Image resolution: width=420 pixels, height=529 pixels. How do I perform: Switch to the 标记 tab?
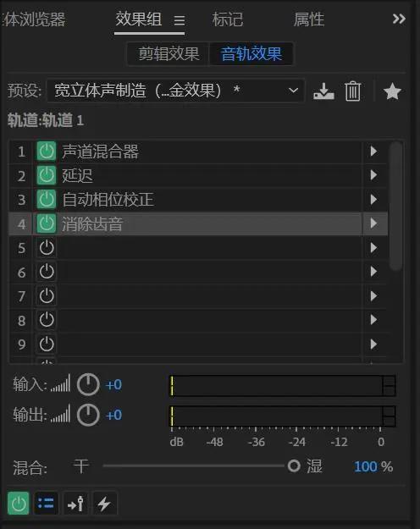pos(228,19)
